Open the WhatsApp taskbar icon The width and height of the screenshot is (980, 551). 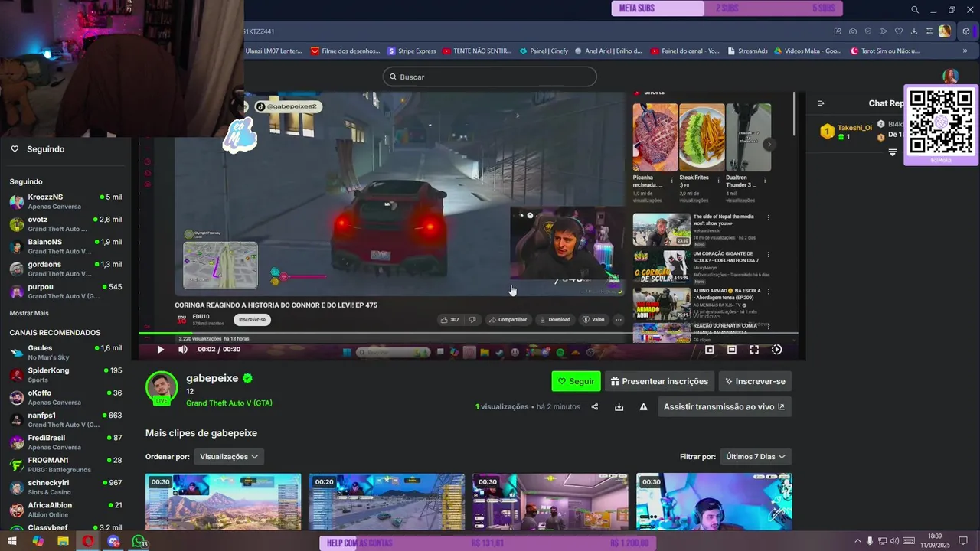coord(139,541)
